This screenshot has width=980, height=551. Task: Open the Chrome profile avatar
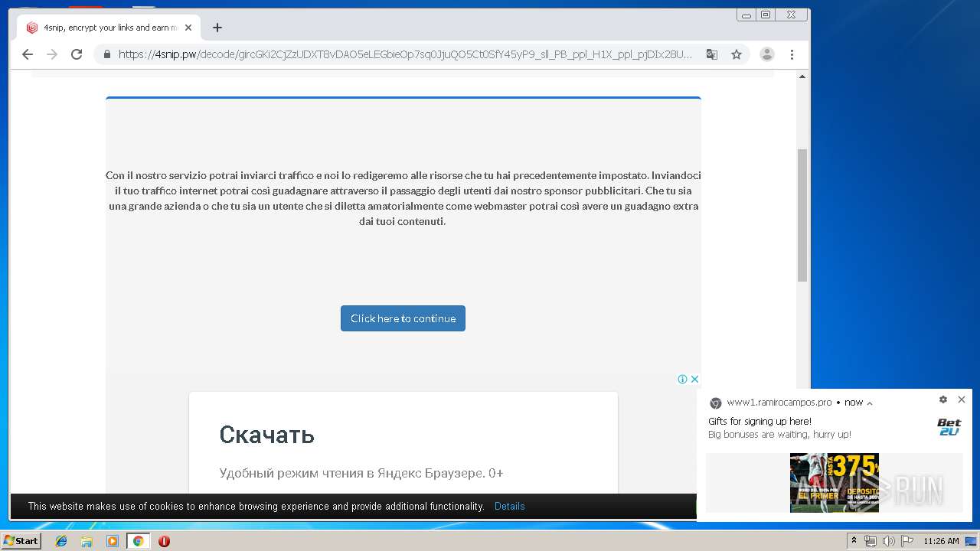767,54
